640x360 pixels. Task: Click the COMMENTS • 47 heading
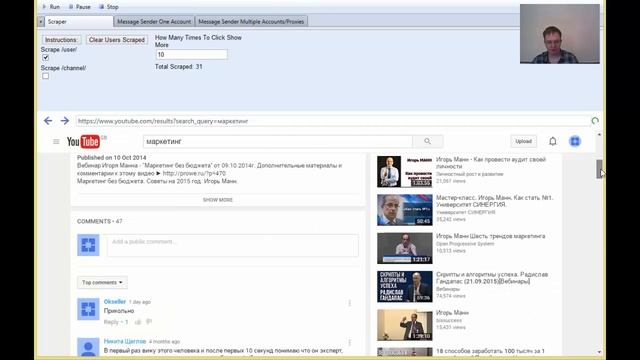point(100,221)
